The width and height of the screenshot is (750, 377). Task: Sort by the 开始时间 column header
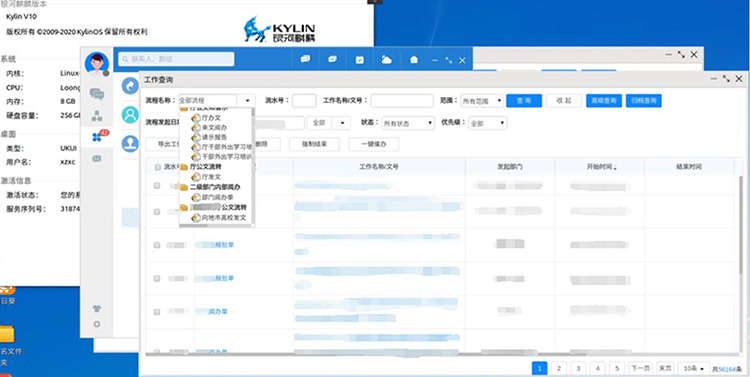pos(599,167)
